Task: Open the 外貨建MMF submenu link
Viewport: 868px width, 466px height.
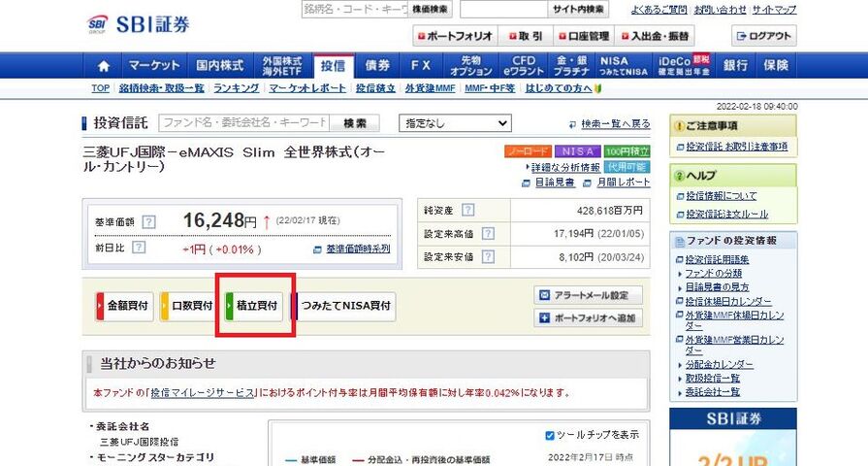Action: [x=431, y=88]
